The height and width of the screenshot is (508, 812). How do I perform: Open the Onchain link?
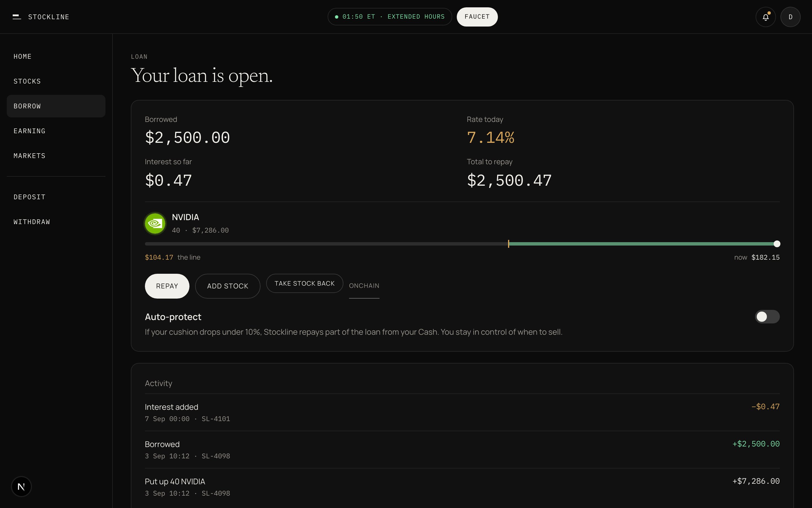[364, 286]
